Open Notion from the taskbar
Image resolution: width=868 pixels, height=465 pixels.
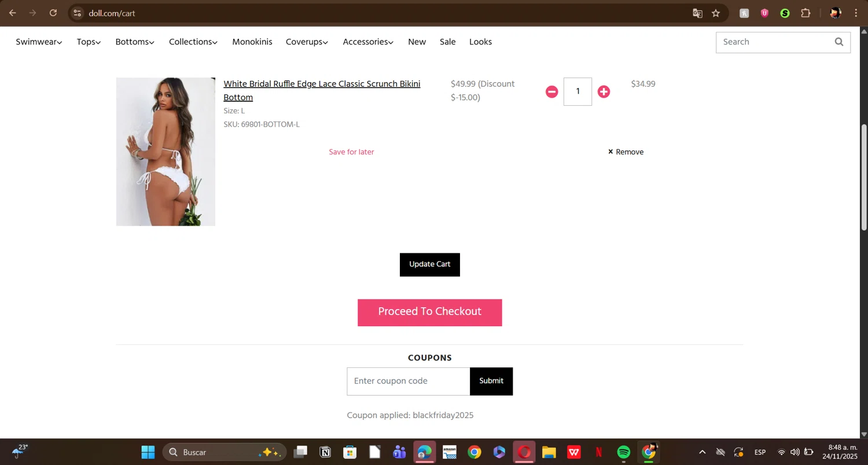point(325,452)
